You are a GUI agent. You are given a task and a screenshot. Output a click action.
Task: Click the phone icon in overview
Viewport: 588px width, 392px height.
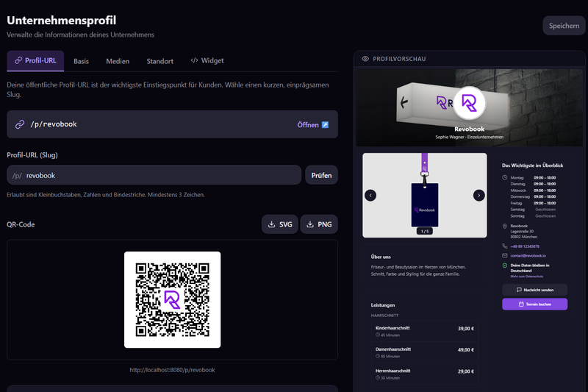505,246
